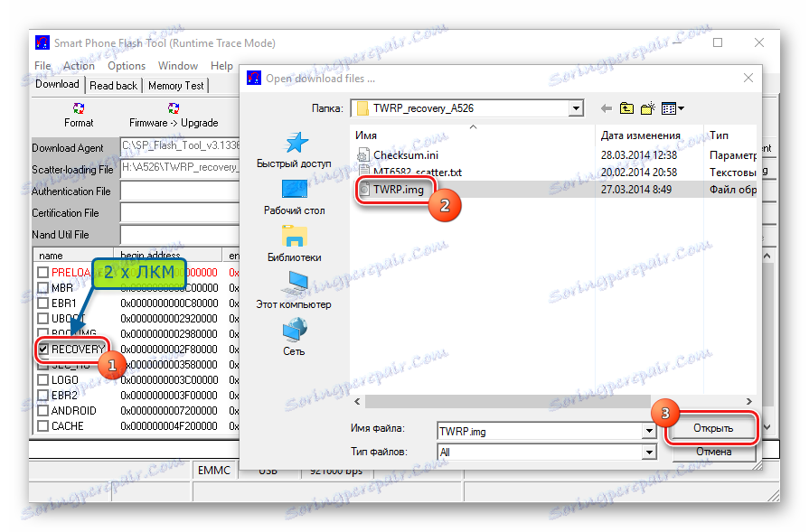Select the Checksum.ini file
Image resolution: width=809 pixels, height=532 pixels.
click(398, 155)
